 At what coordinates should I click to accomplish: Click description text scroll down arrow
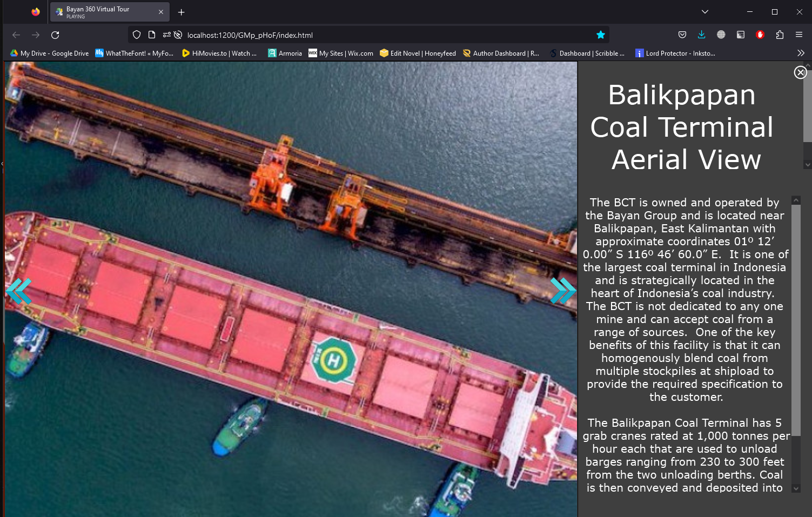click(796, 488)
